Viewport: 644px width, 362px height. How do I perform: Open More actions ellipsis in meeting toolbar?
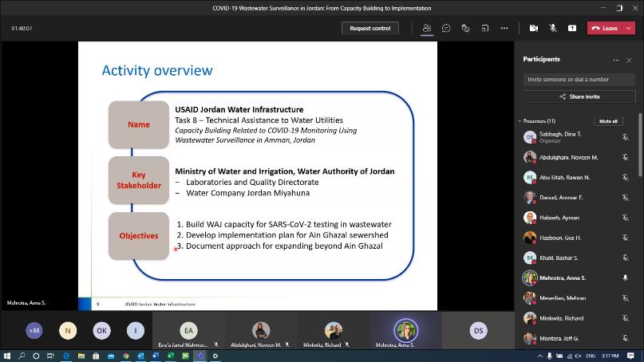tap(504, 28)
